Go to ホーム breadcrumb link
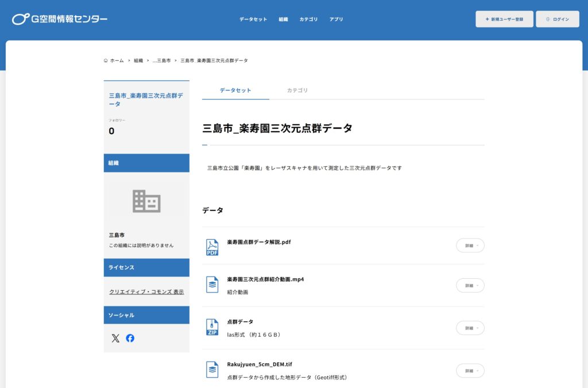The width and height of the screenshot is (588, 388). [x=117, y=60]
